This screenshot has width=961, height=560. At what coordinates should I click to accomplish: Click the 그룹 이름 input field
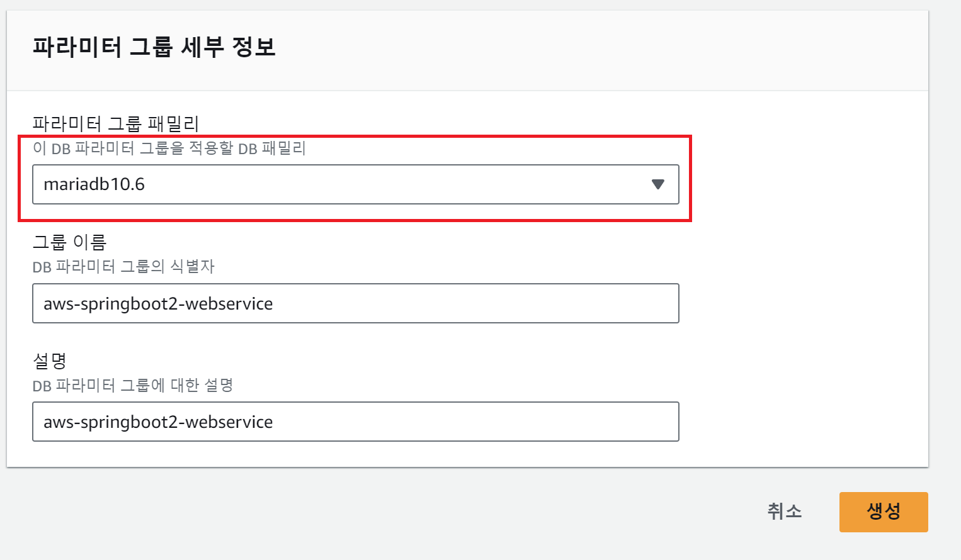(355, 303)
